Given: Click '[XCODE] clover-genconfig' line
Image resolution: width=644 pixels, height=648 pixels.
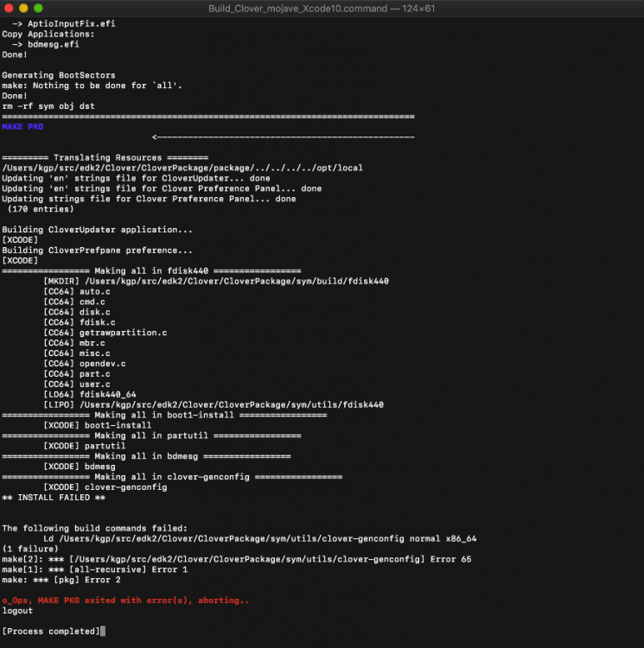Looking at the screenshot, I should [x=105, y=487].
